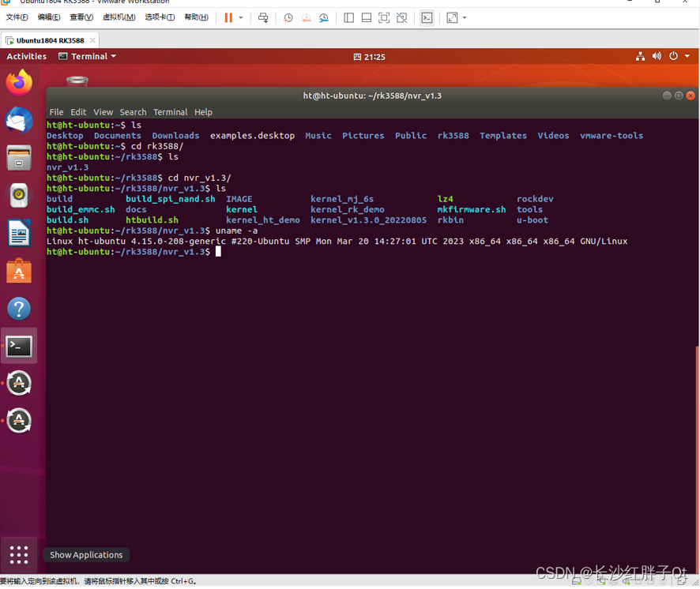The height and width of the screenshot is (589, 700).
Task: Maximize the terminal window
Action: click(x=679, y=96)
